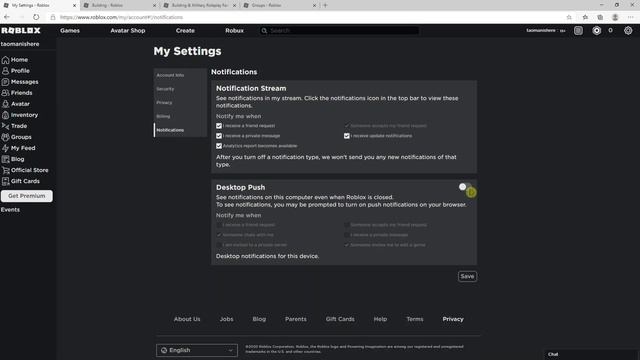Toggle 'I receive a friend request' under Desktop Push
640x360 pixels.
pyautogui.click(x=219, y=225)
